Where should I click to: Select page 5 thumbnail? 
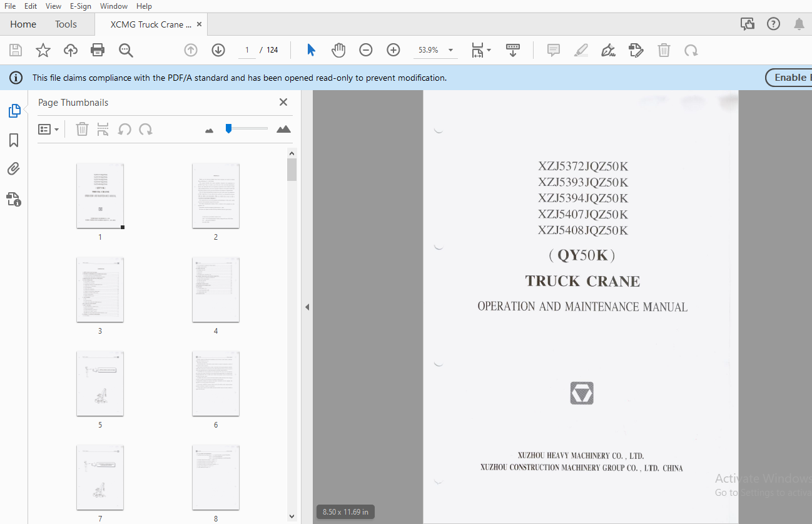[100, 384]
